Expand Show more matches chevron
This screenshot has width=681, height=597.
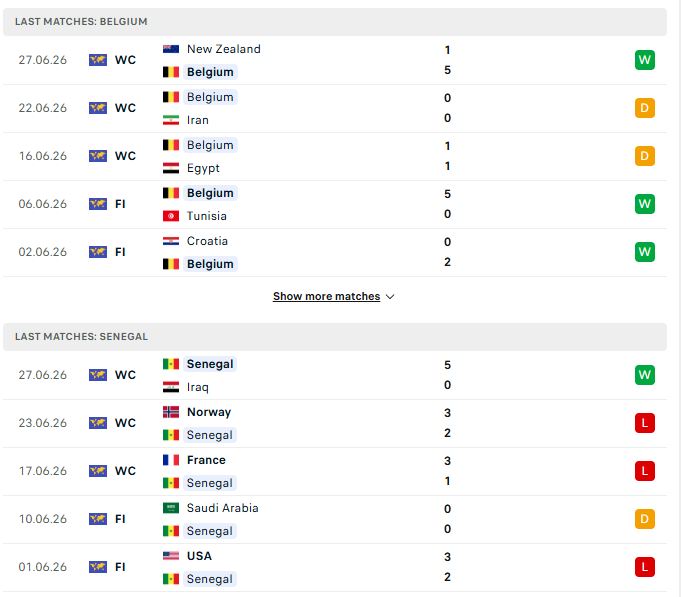(390, 297)
